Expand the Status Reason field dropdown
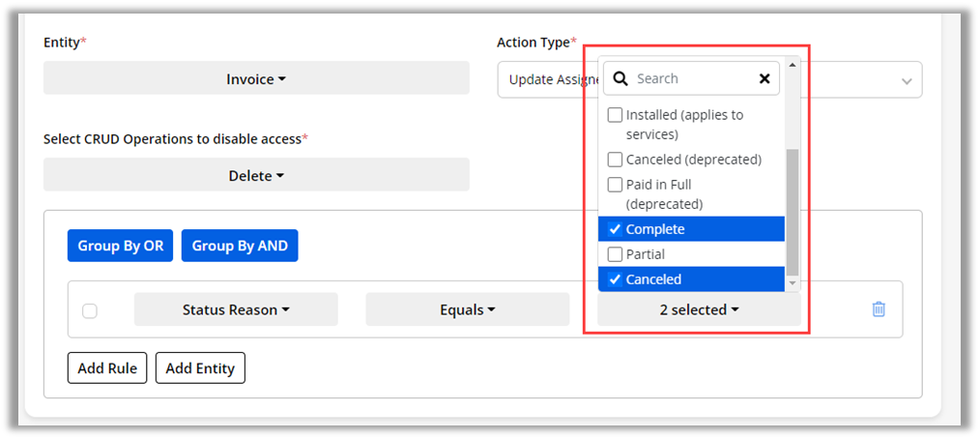Viewport: 980px width, 439px height. point(236,310)
